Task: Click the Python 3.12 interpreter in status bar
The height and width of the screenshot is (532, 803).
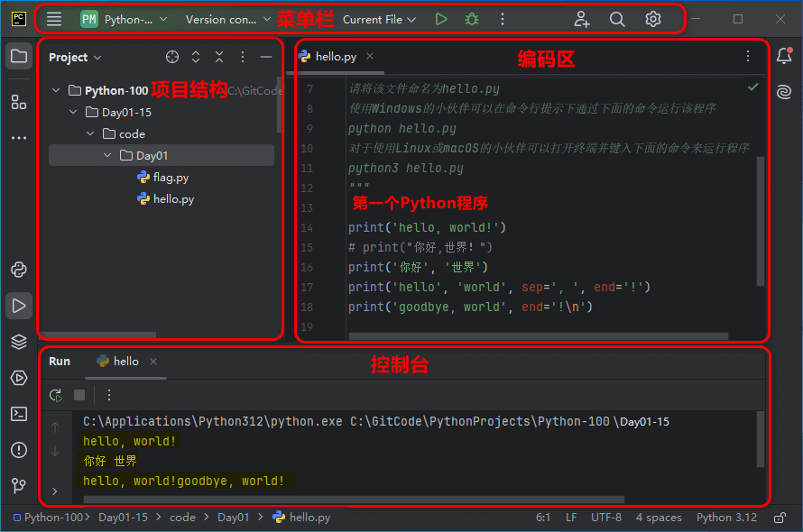Action: [x=726, y=518]
